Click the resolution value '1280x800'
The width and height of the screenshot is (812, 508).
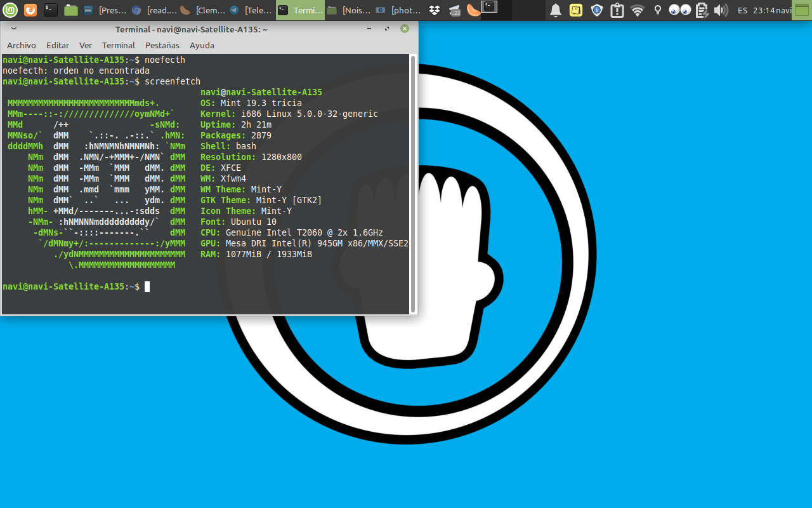click(282, 157)
